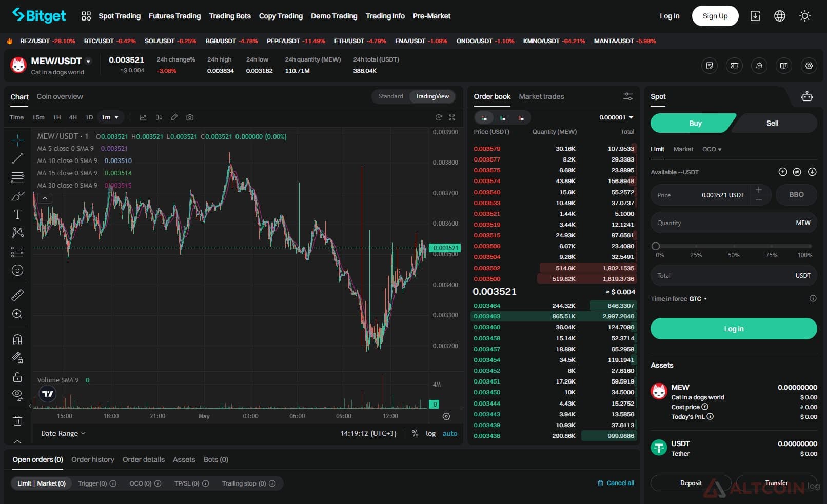Open language selection globe icon
Image resolution: width=827 pixels, height=504 pixels.
(780, 16)
